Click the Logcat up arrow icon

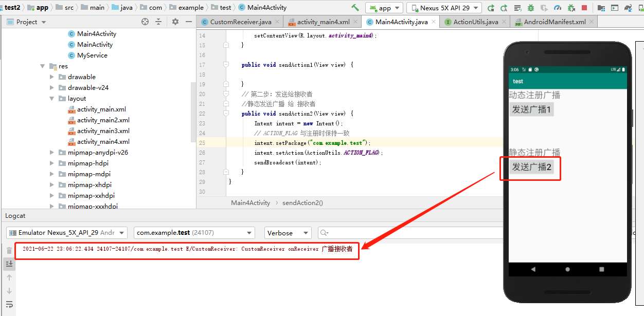pos(9,277)
